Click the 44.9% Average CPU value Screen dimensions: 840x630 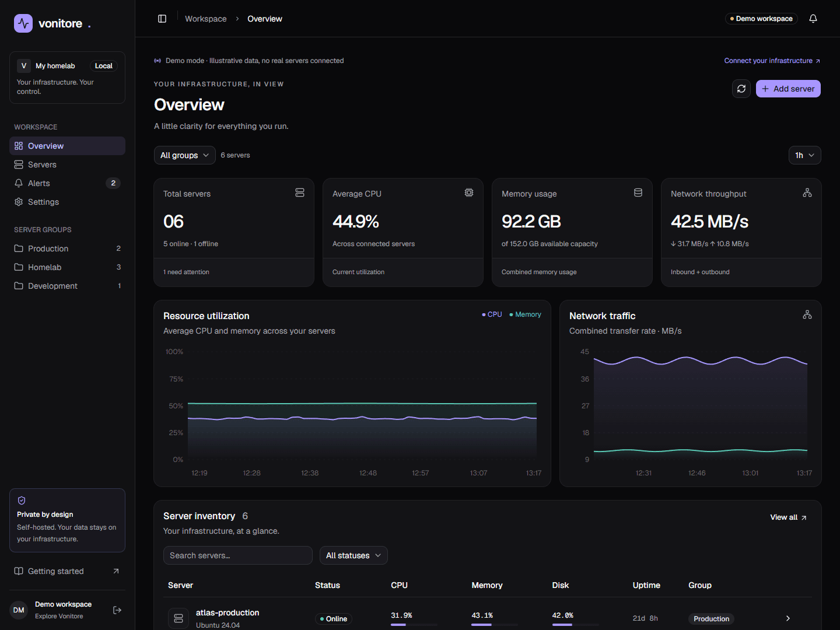click(x=356, y=222)
